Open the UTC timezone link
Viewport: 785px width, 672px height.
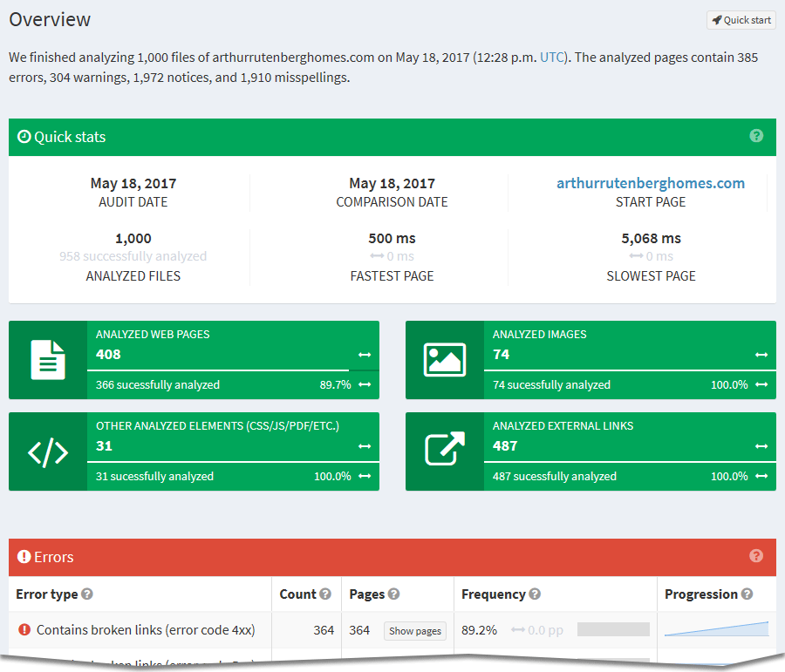(552, 58)
